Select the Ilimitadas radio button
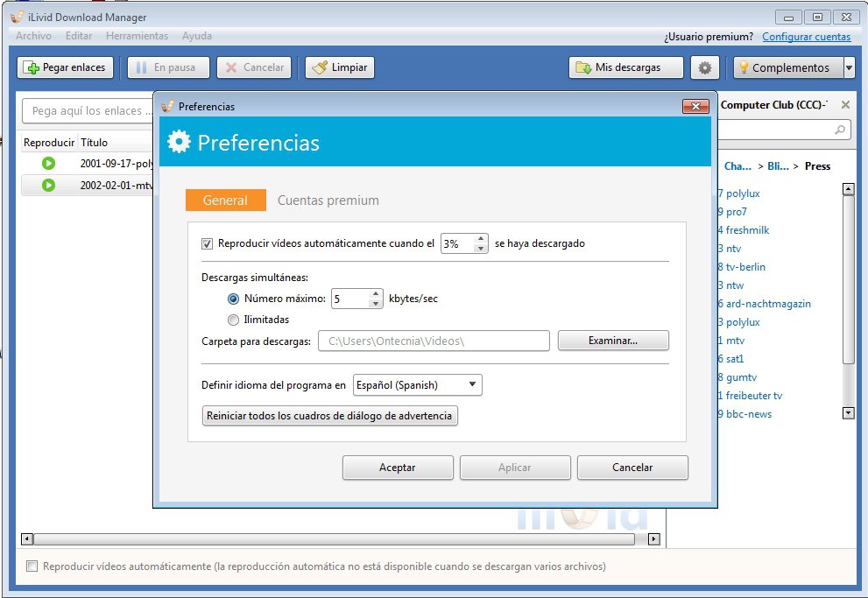The image size is (868, 598). pyautogui.click(x=234, y=320)
